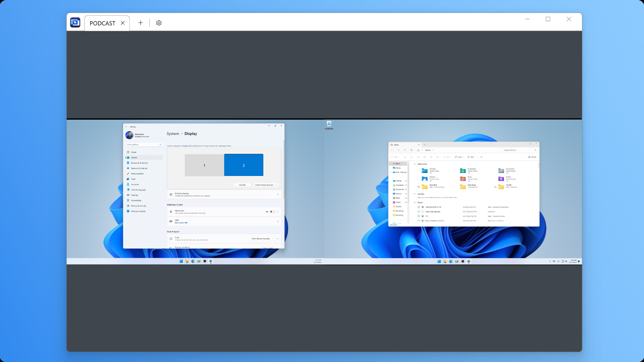Viewport: 644px width, 362px height.
Task: Open Bluetooth & devices in Settings sidebar
Action: (140, 163)
